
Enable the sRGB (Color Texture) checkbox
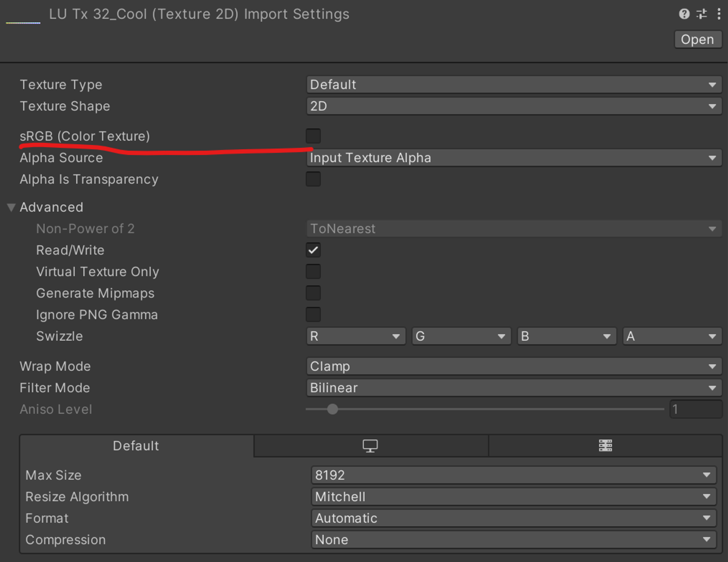coord(313,136)
